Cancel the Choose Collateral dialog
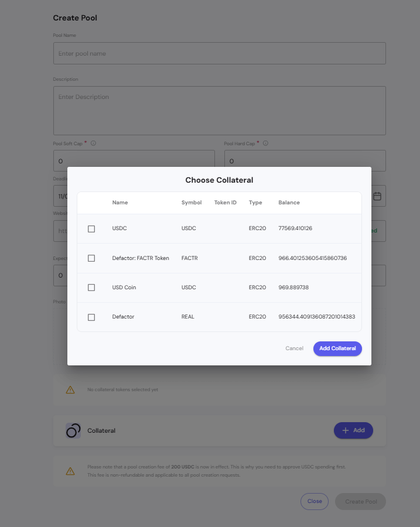Viewport: 420px width, 527px height. pyautogui.click(x=294, y=348)
